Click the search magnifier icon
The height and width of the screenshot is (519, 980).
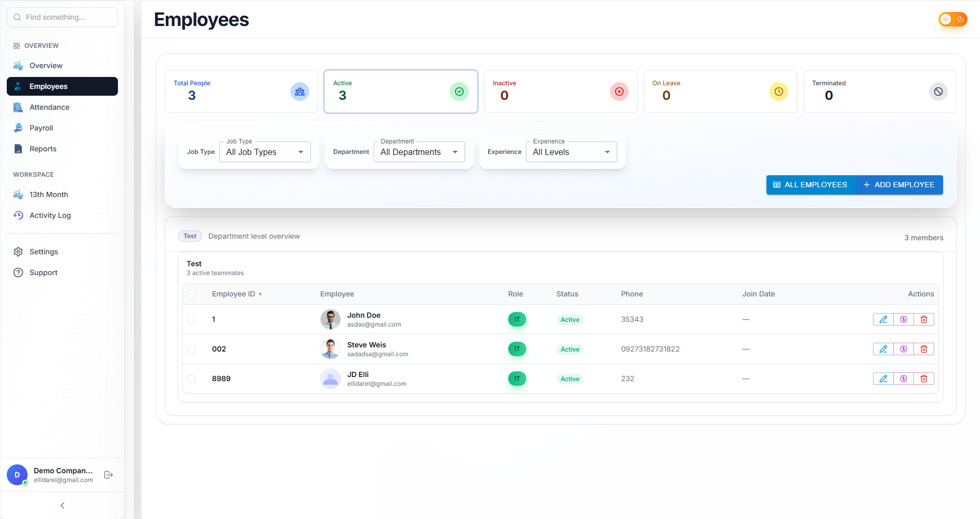pyautogui.click(x=17, y=17)
